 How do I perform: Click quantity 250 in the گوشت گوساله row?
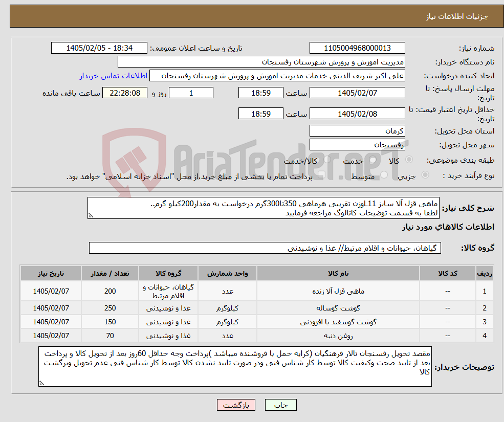tap(110, 308)
